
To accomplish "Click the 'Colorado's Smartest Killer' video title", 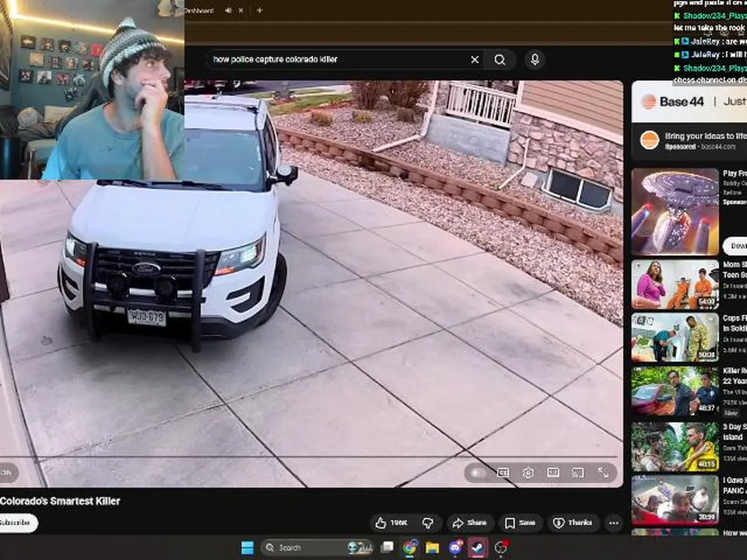I will [x=60, y=501].
